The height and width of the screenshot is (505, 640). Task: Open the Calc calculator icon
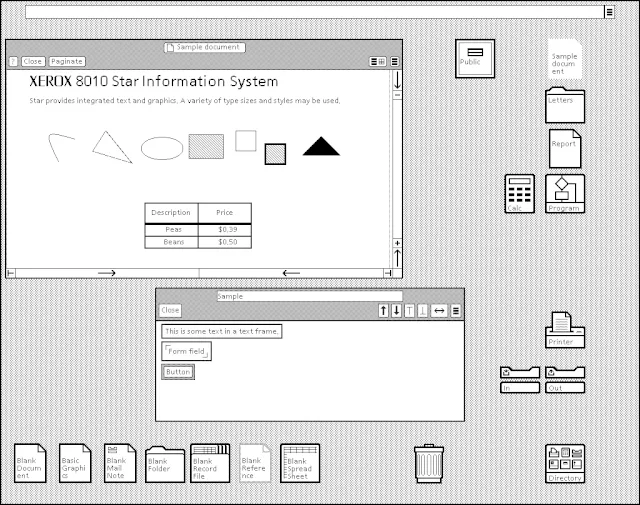click(520, 194)
